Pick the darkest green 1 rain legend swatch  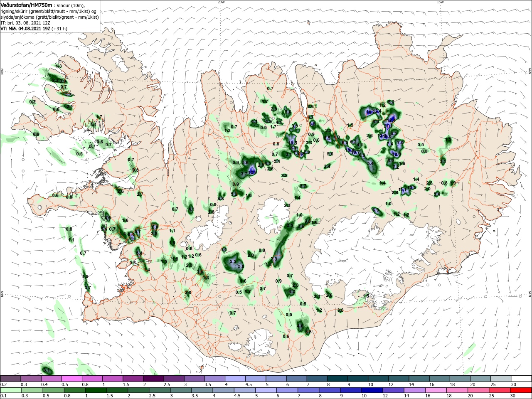coord(96,390)
